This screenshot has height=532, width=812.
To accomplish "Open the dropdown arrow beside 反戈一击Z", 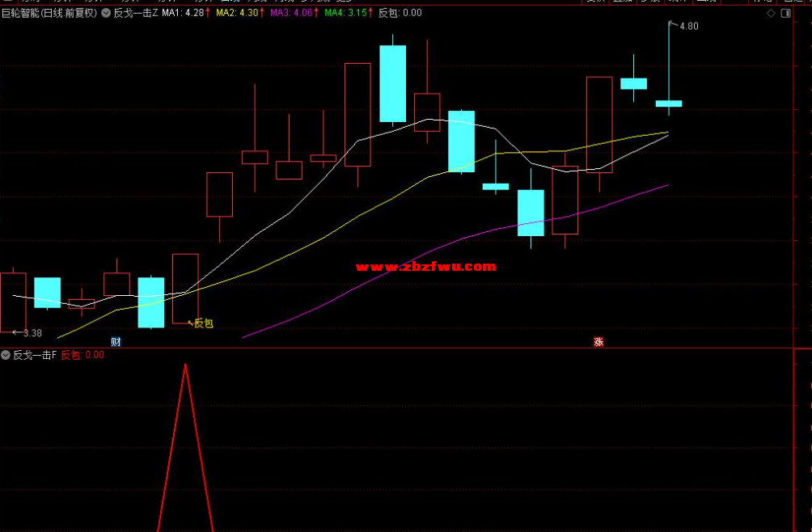I will pyautogui.click(x=106, y=13).
